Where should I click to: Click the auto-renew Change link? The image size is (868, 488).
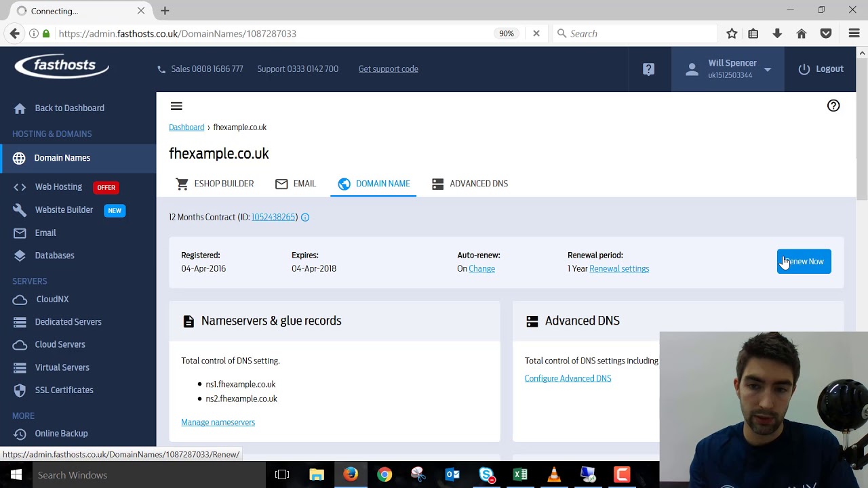[482, 269]
